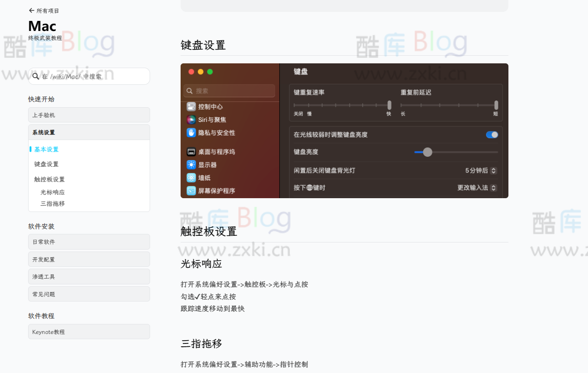Click the wiki search input field

coord(89,76)
